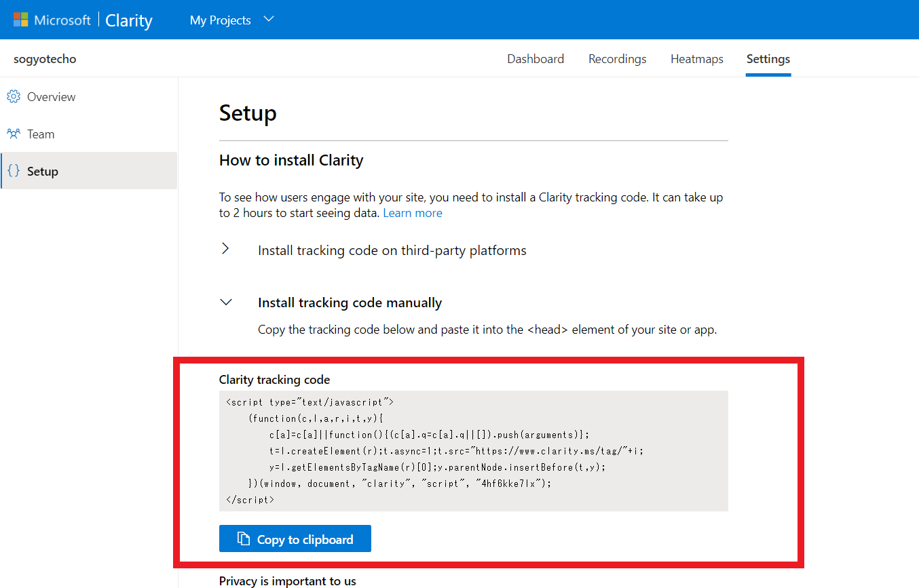This screenshot has height=588, width=919.
Task: Follow the Learn more link
Action: [412, 213]
